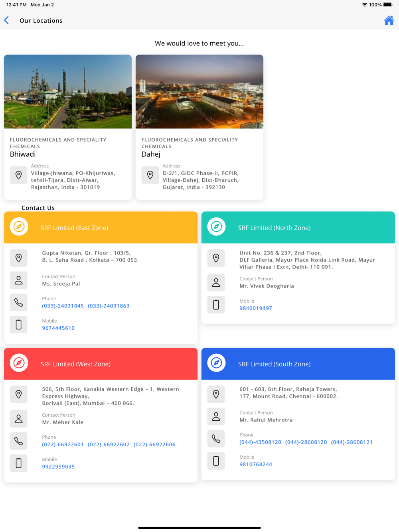399x532 pixels.
Task: Call East Zone phone (033)-24031845
Action: click(63, 306)
